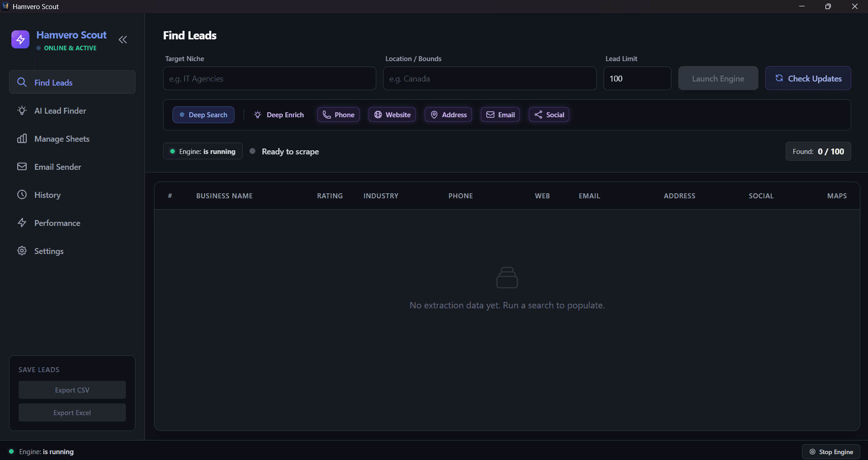The width and height of the screenshot is (868, 460).
Task: Click the Found 0 / 100 counter
Action: [818, 151]
